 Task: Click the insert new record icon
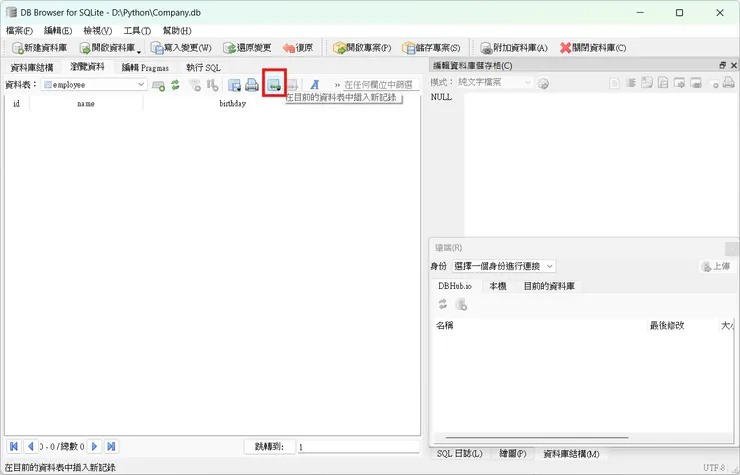(274, 85)
